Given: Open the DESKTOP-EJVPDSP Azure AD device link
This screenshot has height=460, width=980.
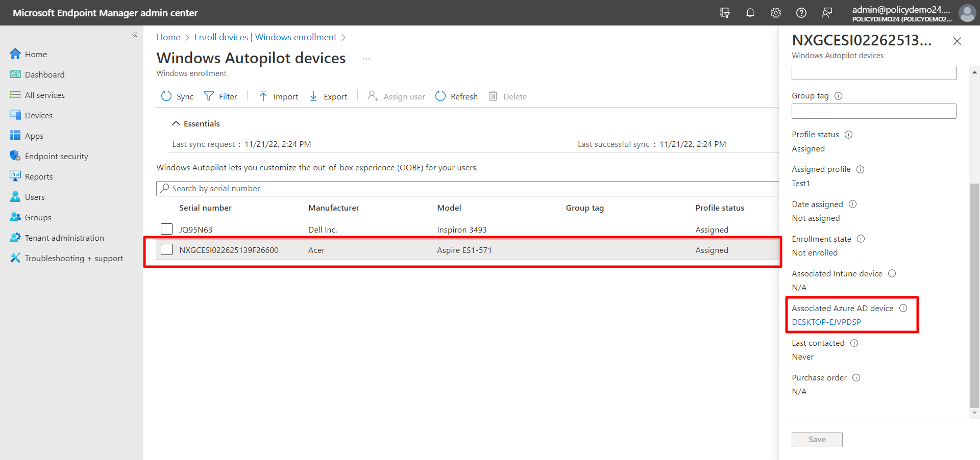Looking at the screenshot, I should click(826, 322).
